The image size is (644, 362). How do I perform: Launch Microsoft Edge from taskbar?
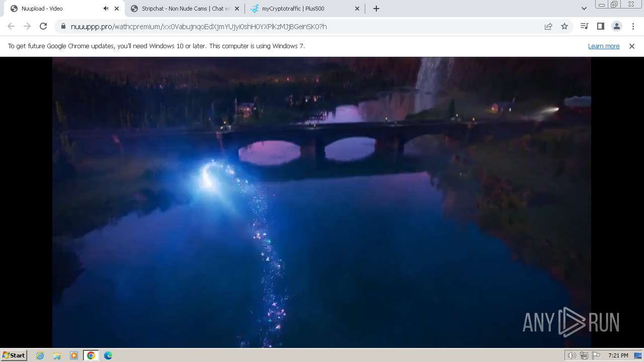pos(108,355)
